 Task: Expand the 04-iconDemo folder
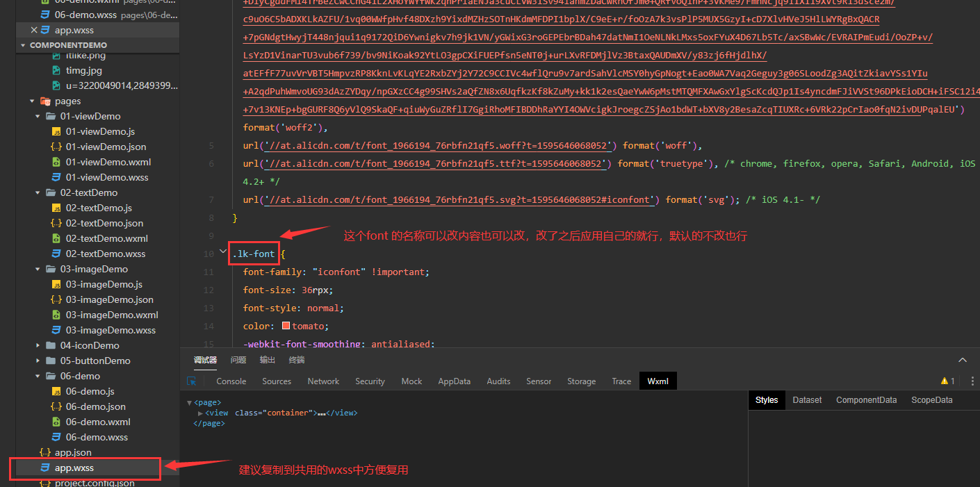(x=38, y=345)
